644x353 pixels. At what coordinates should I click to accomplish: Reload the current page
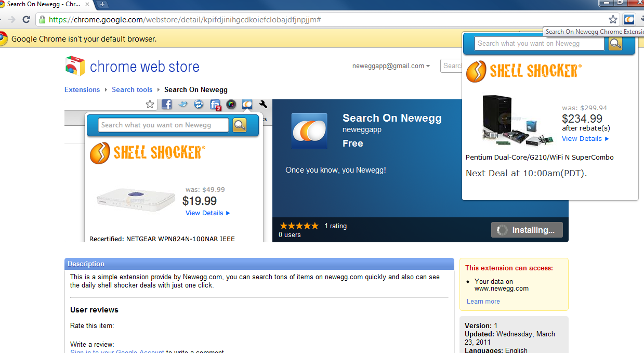(x=26, y=20)
